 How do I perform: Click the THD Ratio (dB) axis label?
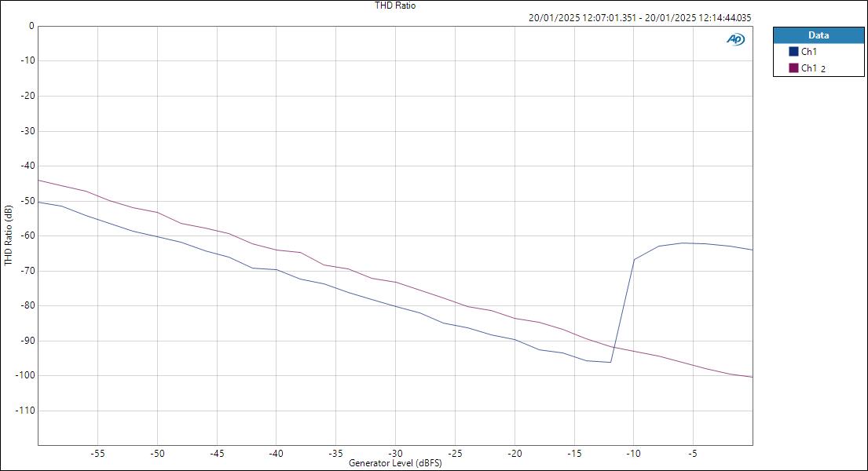tap(9, 235)
